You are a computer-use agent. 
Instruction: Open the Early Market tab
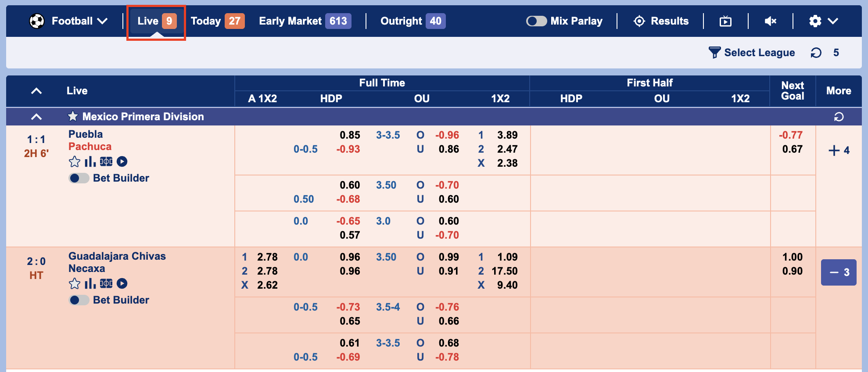coord(305,21)
